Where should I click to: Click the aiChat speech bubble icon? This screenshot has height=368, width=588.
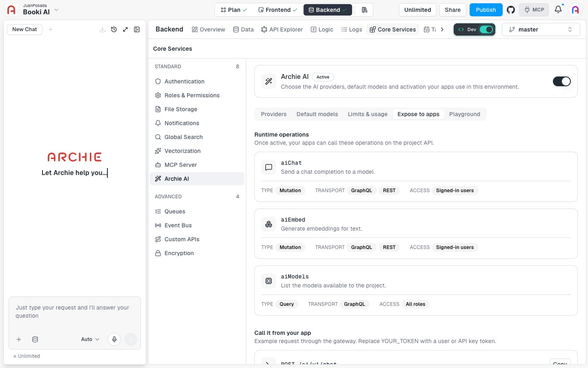coord(269,167)
